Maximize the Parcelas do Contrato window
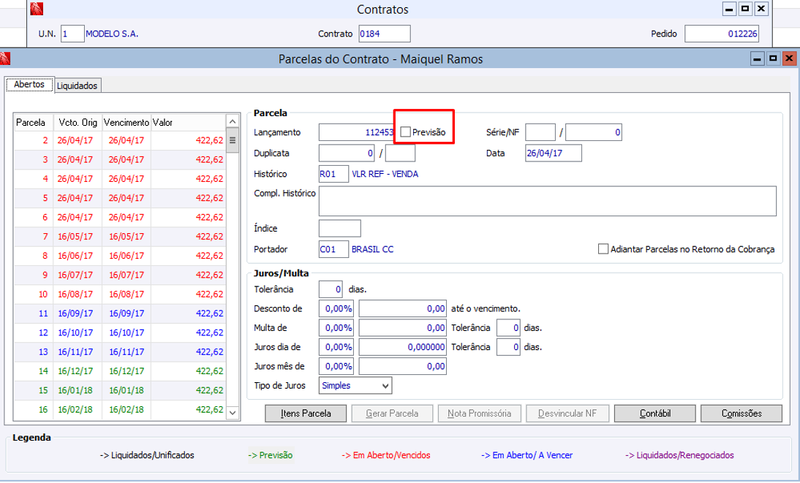The width and height of the screenshot is (800, 483). tap(773, 59)
